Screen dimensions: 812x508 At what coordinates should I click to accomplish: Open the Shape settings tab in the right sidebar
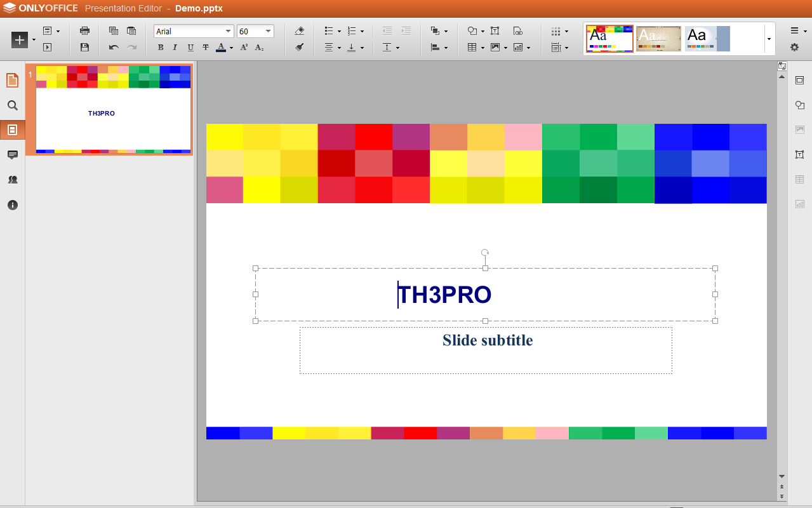800,105
